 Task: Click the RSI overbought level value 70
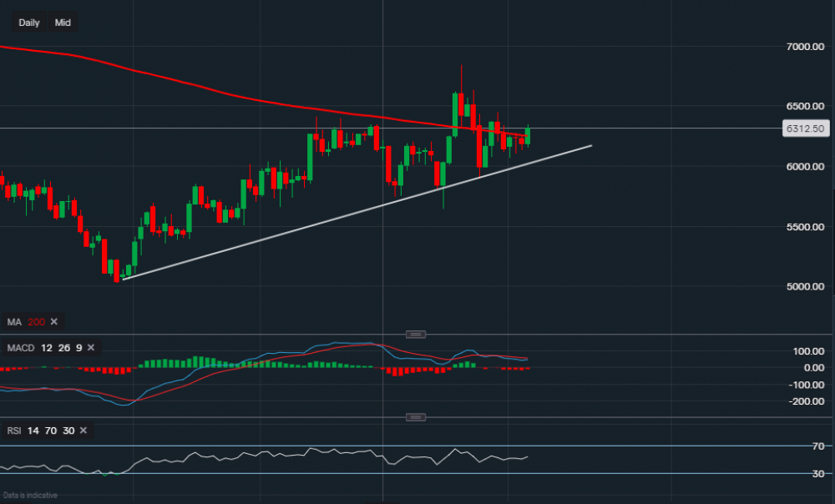(52, 431)
